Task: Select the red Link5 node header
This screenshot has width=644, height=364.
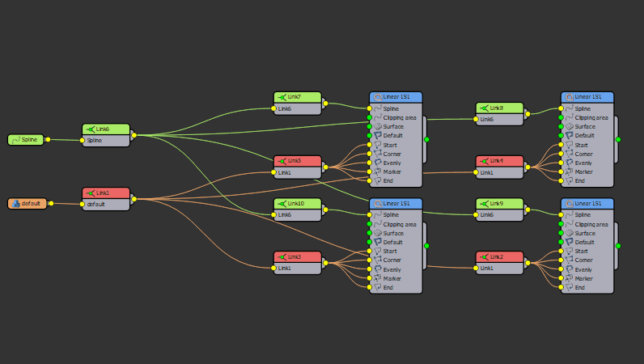Action: tap(297, 161)
